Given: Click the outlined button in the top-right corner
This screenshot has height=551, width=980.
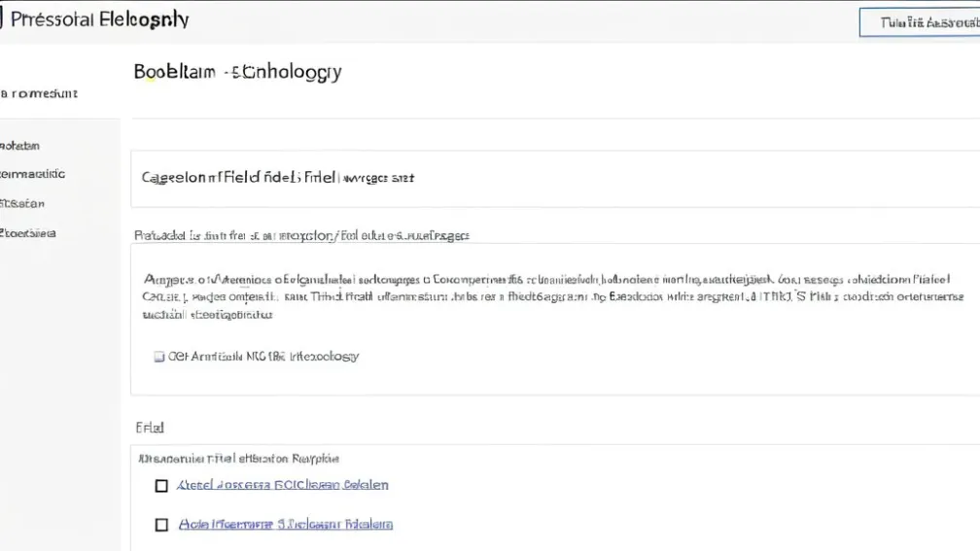Looking at the screenshot, I should (x=919, y=22).
